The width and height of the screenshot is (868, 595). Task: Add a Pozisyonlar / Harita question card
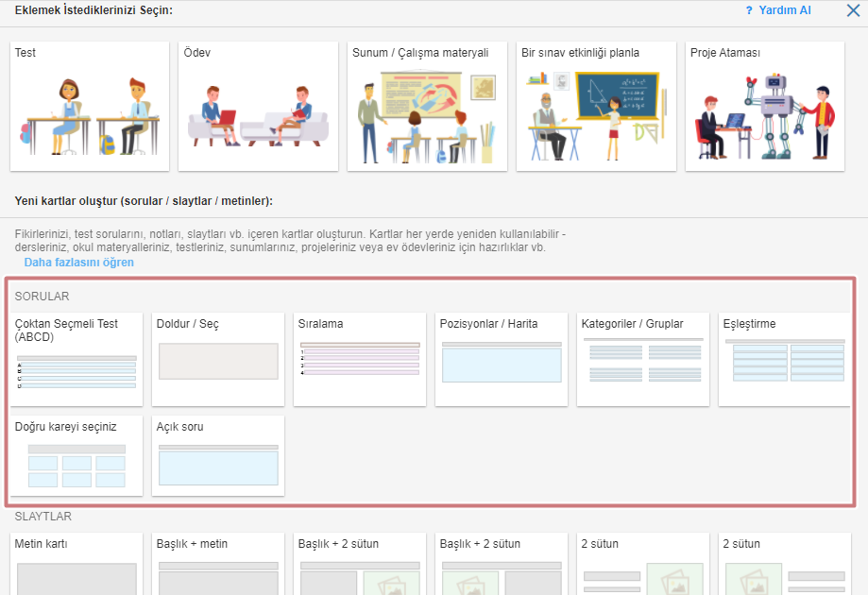[502, 359]
